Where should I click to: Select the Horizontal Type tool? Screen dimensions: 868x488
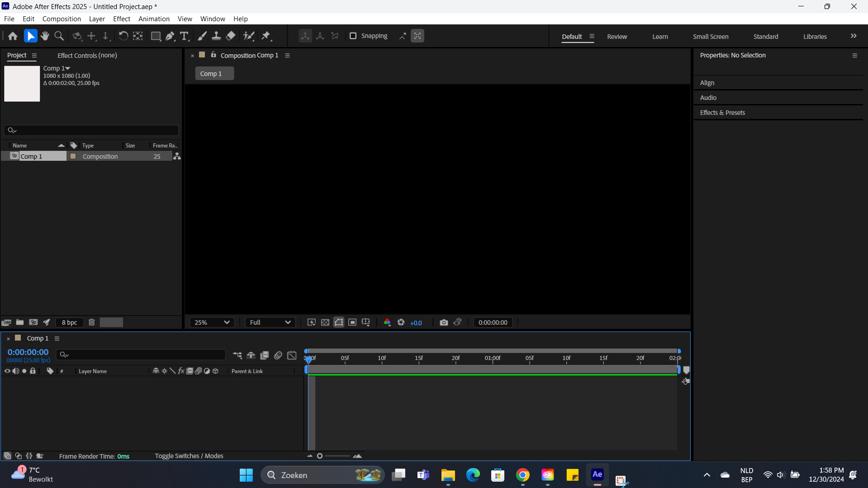tap(184, 36)
